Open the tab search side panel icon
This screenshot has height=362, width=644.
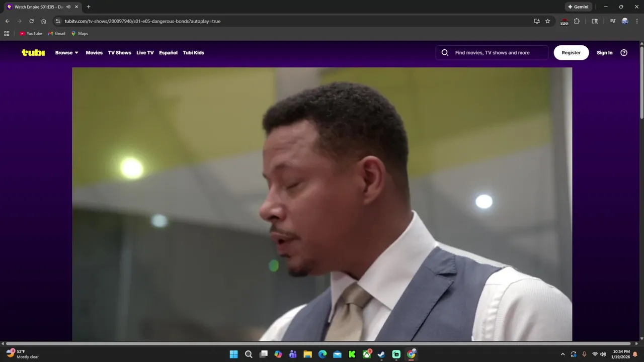[595, 21]
